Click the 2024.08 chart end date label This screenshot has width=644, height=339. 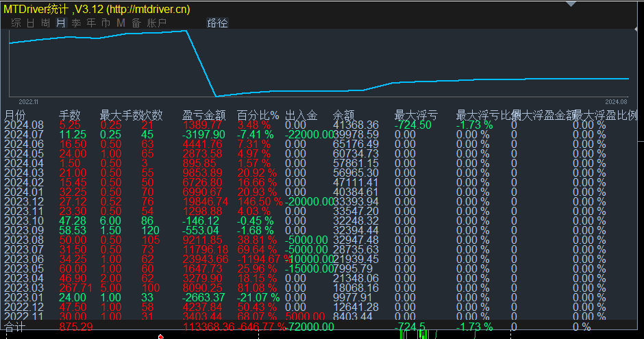click(616, 102)
